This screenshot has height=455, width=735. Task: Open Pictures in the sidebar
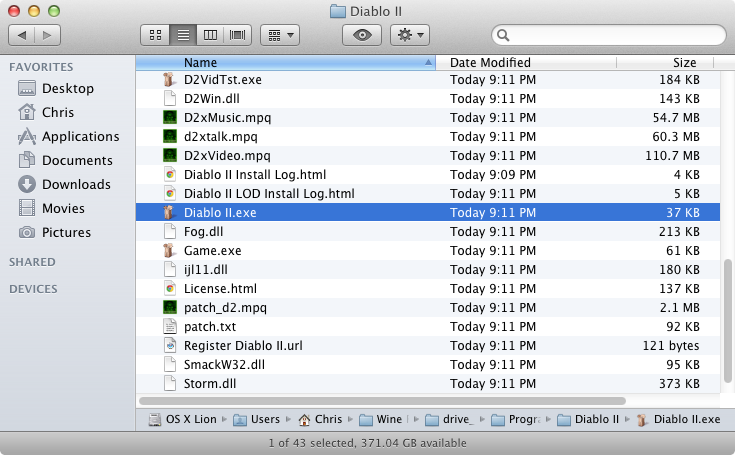pos(54,232)
